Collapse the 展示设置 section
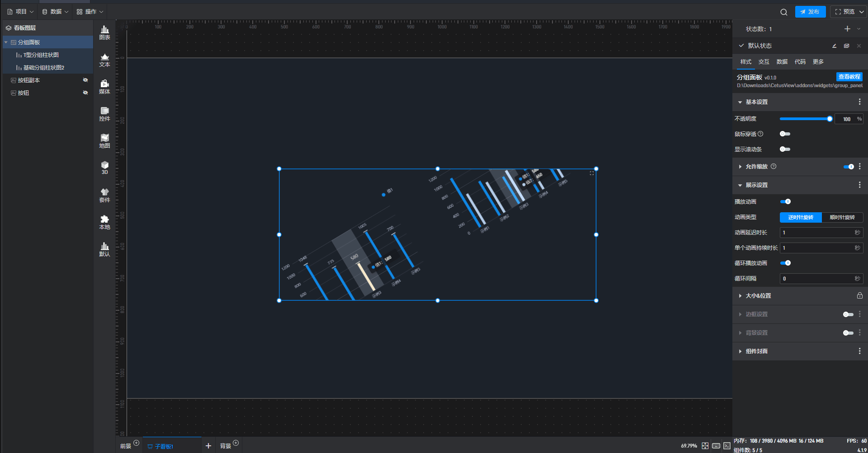 [x=740, y=185]
